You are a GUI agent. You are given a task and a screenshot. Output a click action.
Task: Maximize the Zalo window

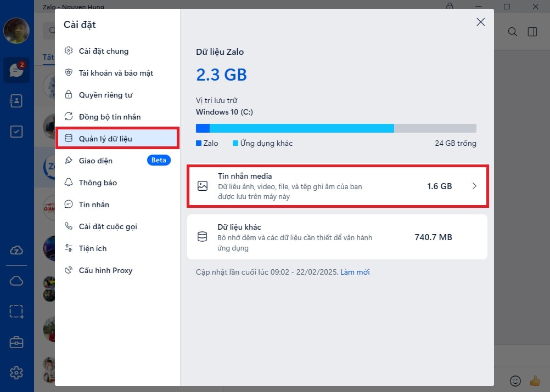click(x=507, y=7)
